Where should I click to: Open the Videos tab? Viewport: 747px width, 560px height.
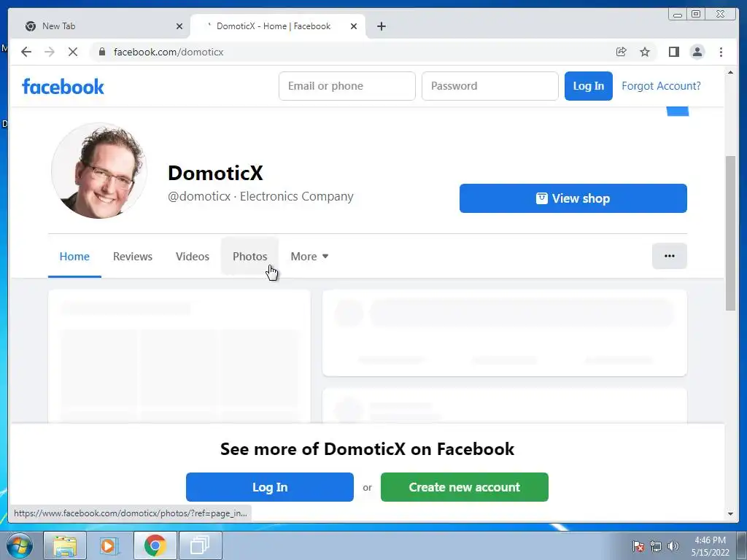(x=193, y=256)
